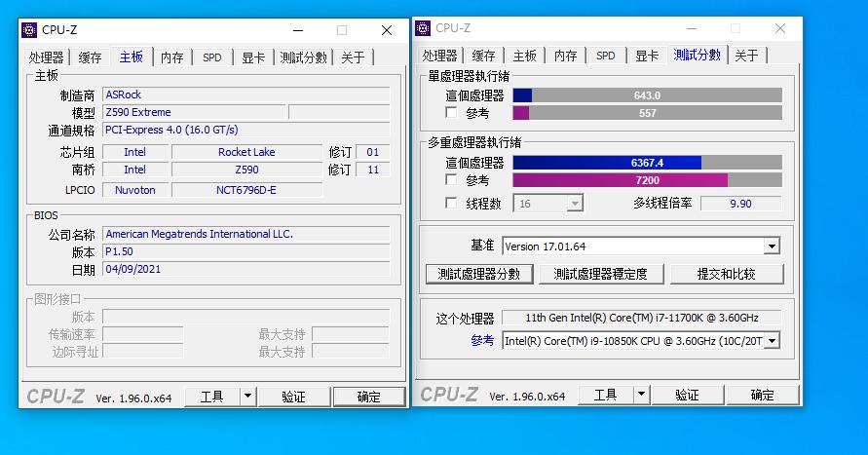This screenshot has width=868, height=455.
Task: Click 11th Gen Intel Core i7-11700K field
Action: coord(642,318)
